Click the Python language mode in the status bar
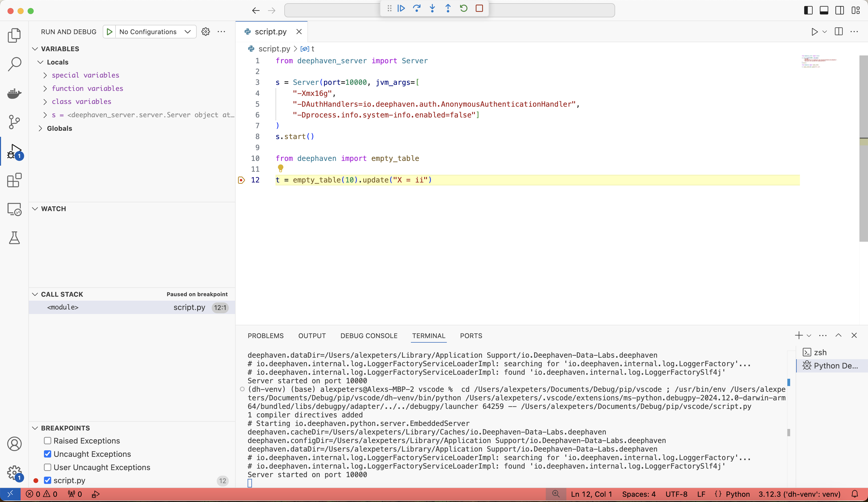868x502 pixels. 737,494
